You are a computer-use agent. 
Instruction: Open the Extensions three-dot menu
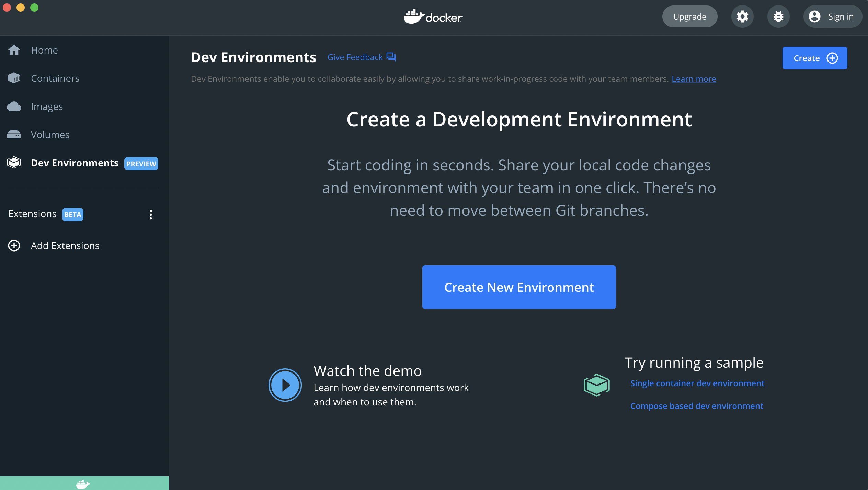[x=151, y=215]
